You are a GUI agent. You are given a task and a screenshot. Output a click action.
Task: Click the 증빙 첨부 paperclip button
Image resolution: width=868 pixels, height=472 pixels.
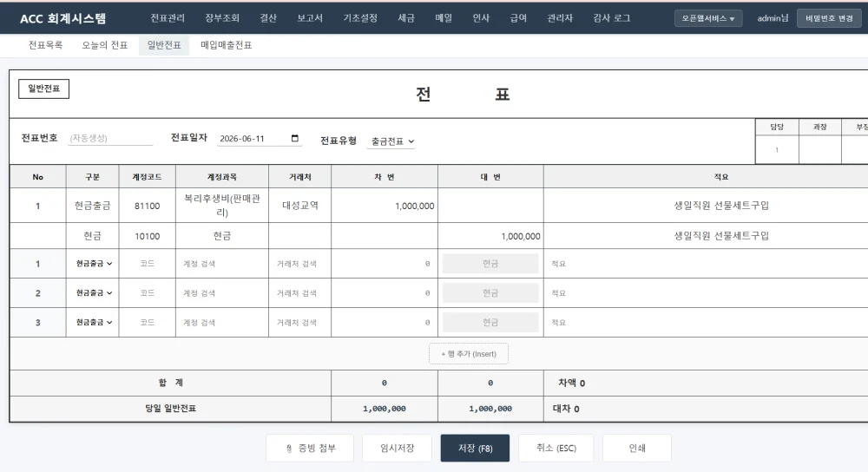(310, 449)
